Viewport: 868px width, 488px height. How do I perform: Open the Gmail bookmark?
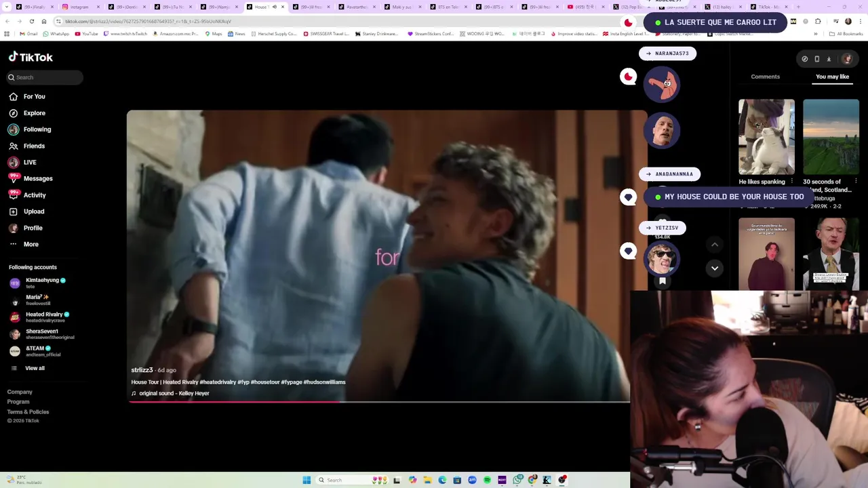coord(28,34)
